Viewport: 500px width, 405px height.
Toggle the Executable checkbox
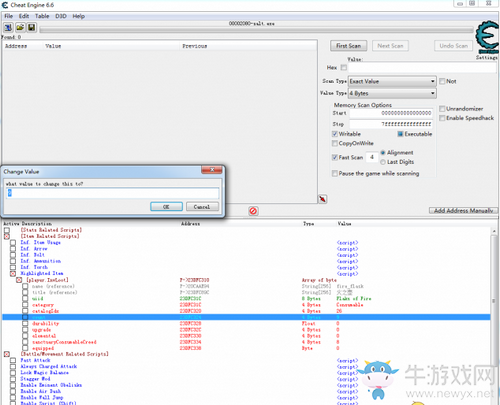[400, 134]
